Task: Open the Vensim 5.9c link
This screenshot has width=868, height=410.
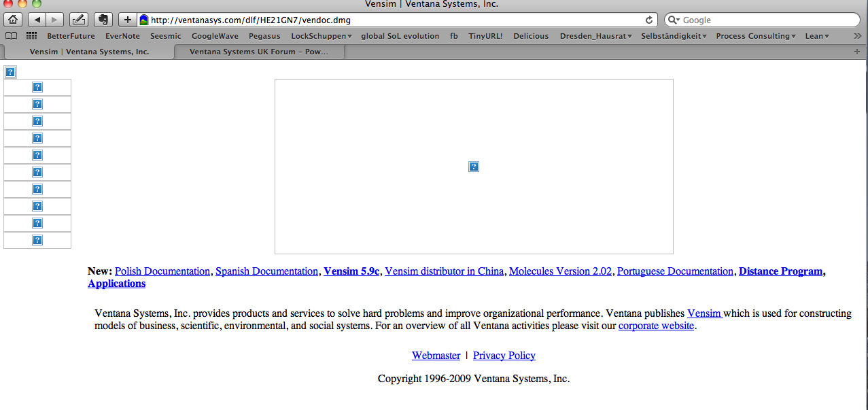Action: point(351,271)
